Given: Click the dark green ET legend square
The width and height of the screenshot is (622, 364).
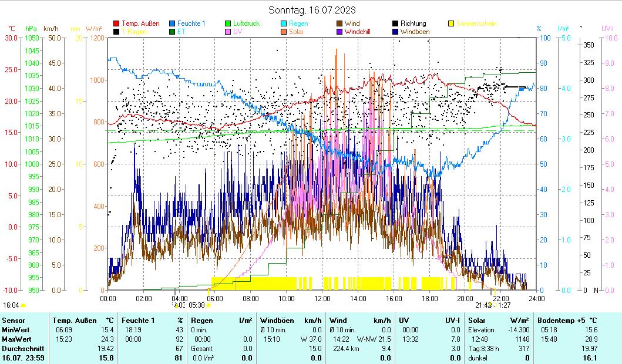Looking at the screenshot, I should point(173,32).
